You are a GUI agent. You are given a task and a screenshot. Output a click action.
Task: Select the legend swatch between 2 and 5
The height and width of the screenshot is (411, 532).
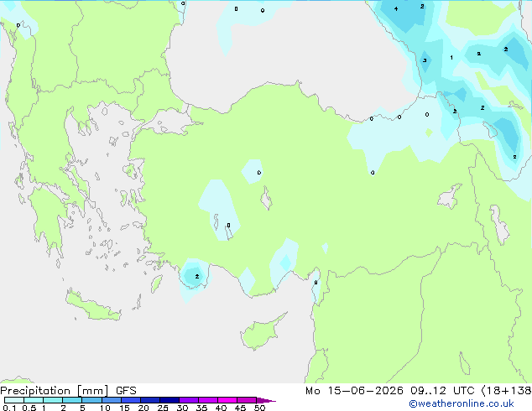point(72,400)
